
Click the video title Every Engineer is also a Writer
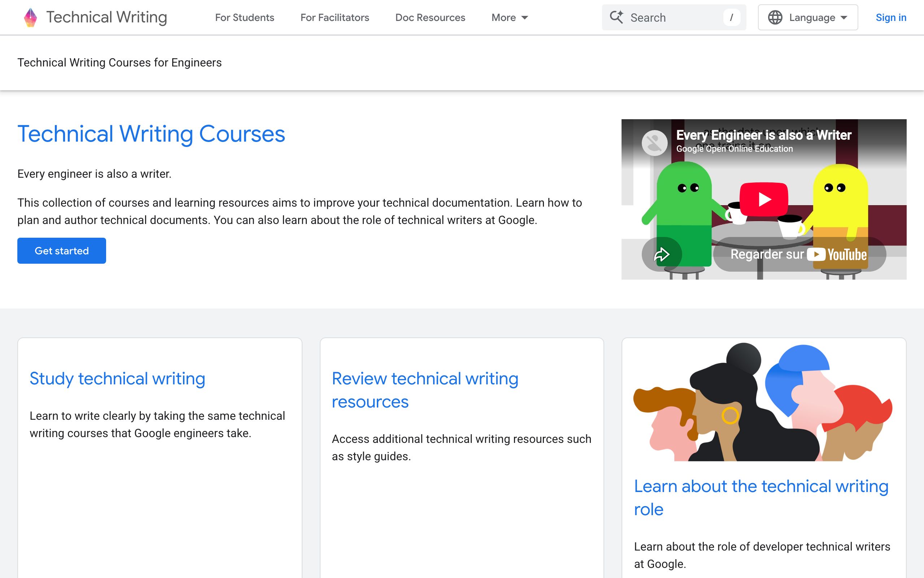click(x=764, y=135)
